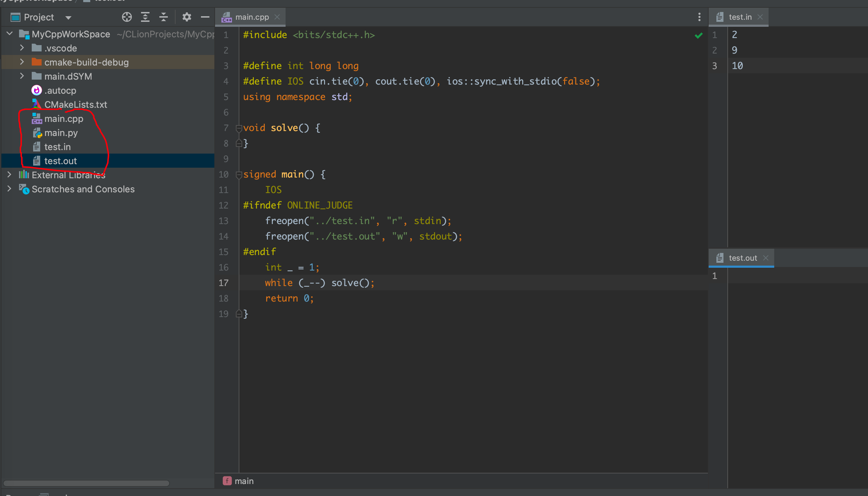Click the green inspection checkmark icon

698,35
